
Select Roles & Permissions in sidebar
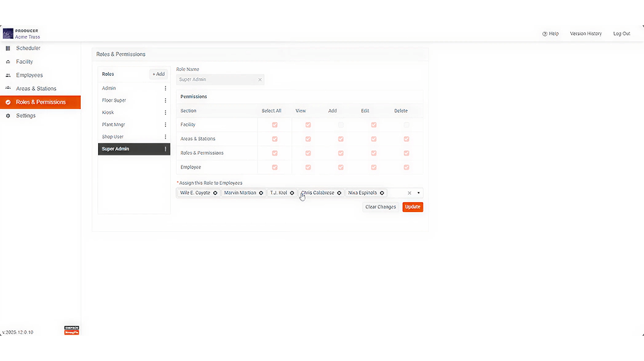click(40, 102)
